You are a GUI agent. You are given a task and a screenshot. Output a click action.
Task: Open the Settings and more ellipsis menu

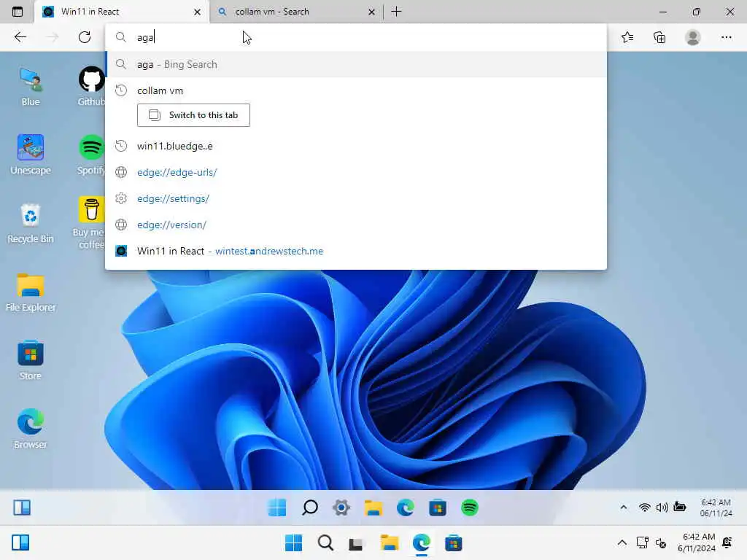pos(726,37)
